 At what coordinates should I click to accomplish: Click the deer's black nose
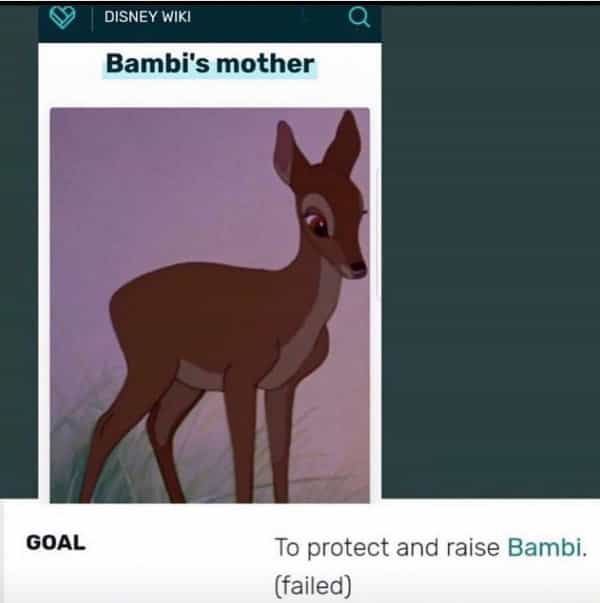pos(358,266)
